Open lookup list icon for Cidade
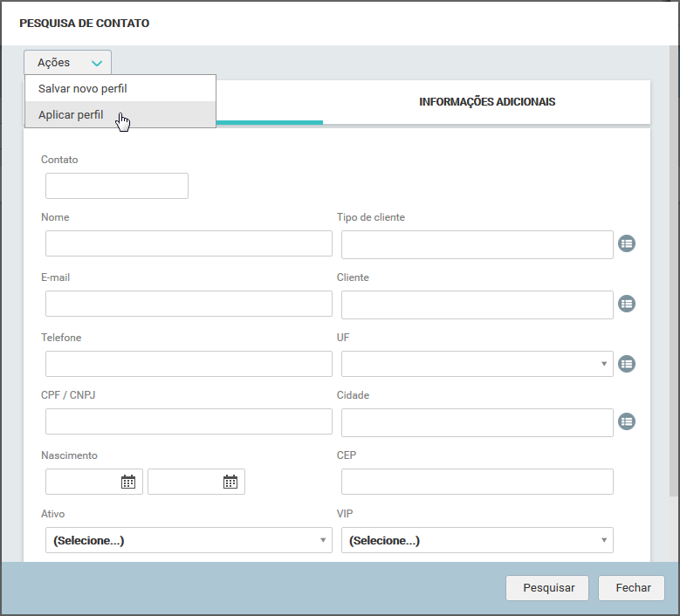 (627, 421)
